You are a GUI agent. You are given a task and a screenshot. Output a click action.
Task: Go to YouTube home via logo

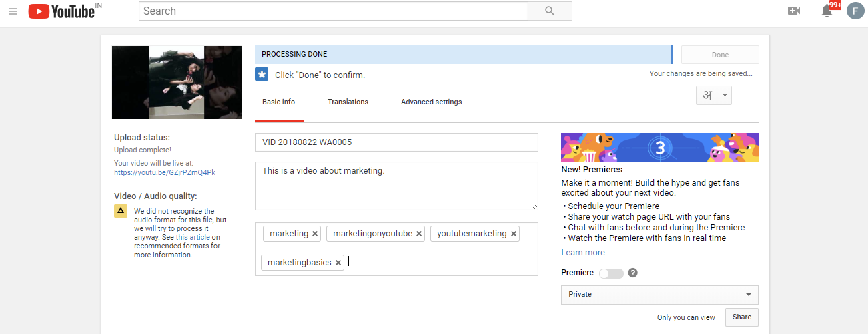pyautogui.click(x=61, y=11)
